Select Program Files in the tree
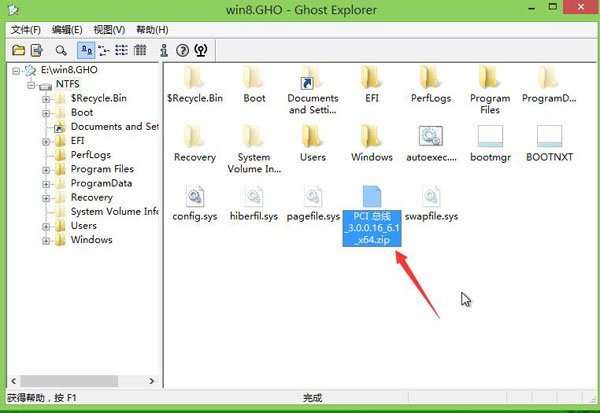 pos(102,169)
